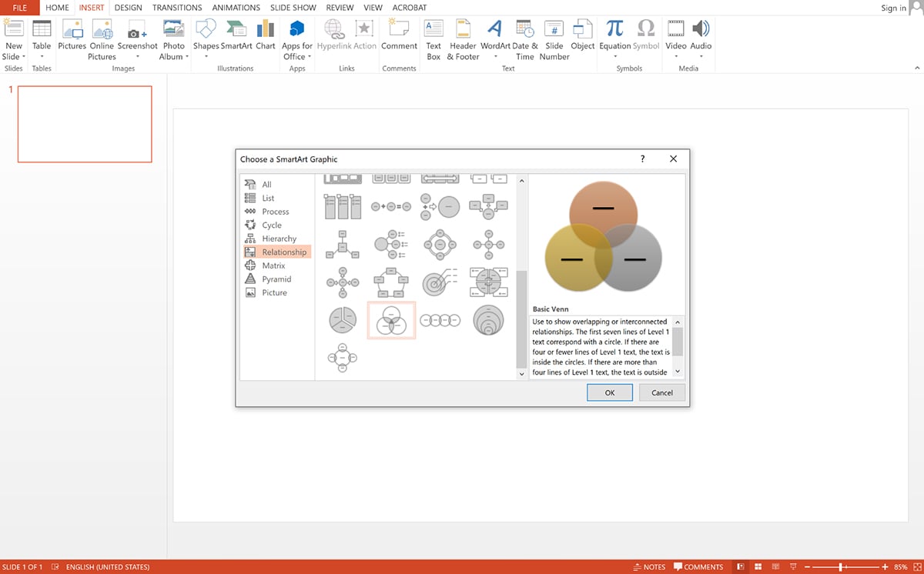Confirm Basic Venn selection with OK
This screenshot has width=924, height=574.
pyautogui.click(x=609, y=392)
